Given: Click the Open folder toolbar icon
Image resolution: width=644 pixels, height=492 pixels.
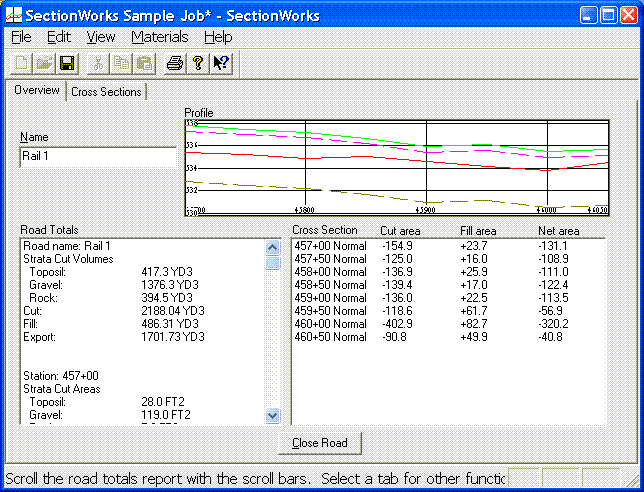Looking at the screenshot, I should coord(44,63).
